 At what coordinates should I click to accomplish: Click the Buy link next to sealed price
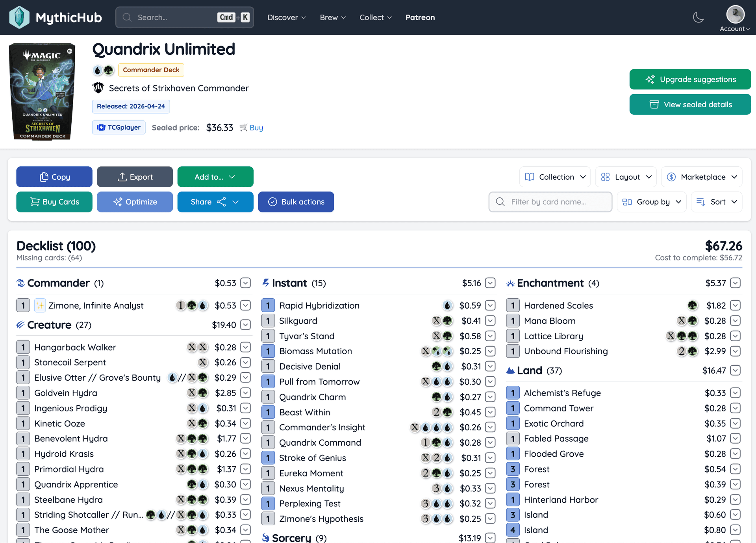point(256,128)
